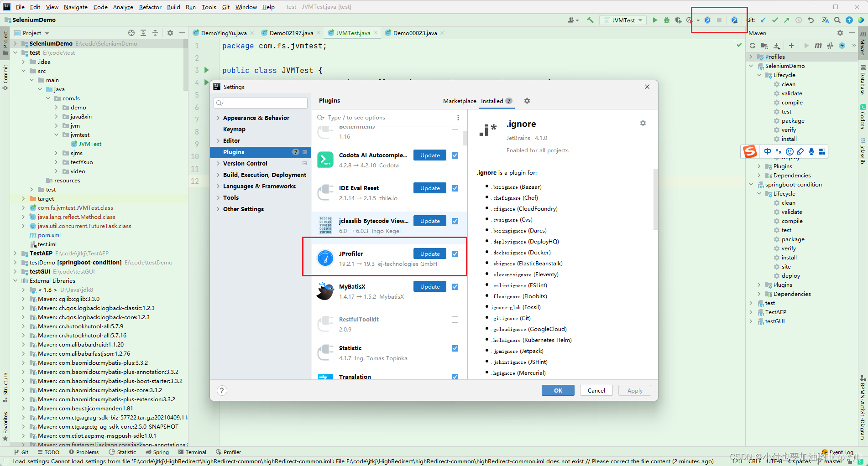The width and height of the screenshot is (868, 466).
Task: Click Maven reload all projects icon
Action: (753, 46)
